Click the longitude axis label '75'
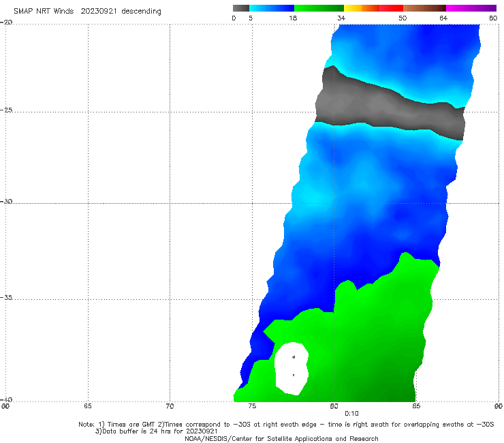The width and height of the screenshot is (504, 443). pos(252,406)
